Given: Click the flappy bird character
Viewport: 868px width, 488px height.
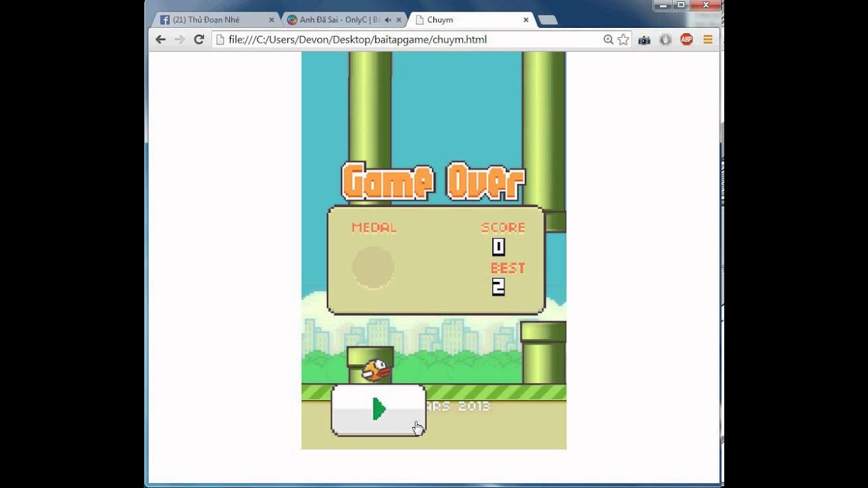Looking at the screenshot, I should (376, 370).
